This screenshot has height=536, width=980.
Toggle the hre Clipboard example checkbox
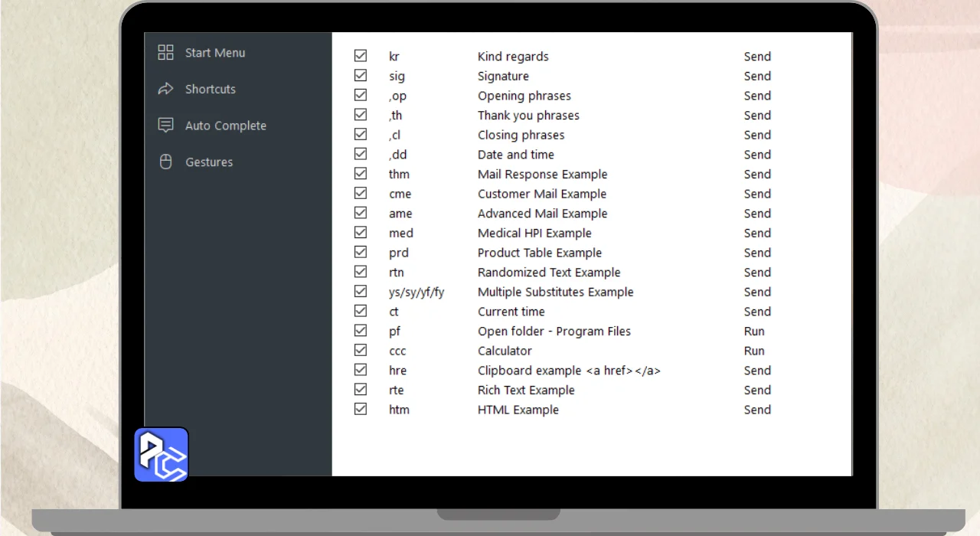[361, 370]
